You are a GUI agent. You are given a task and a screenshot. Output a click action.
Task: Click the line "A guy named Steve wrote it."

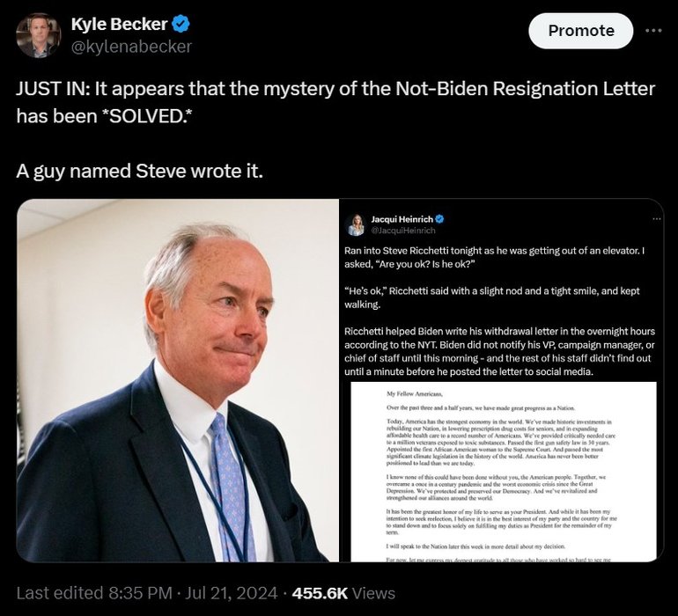coord(139,170)
